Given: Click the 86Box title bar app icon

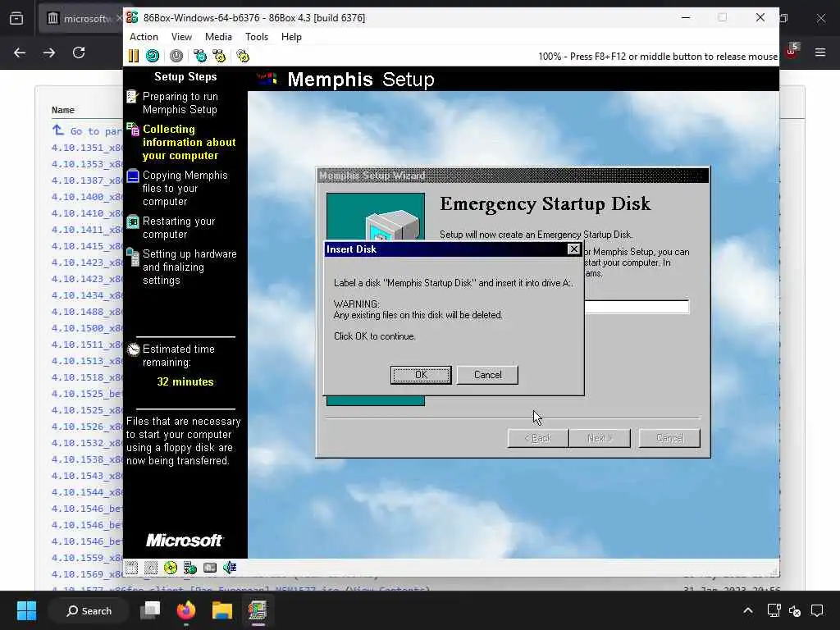Looking at the screenshot, I should tap(132, 18).
